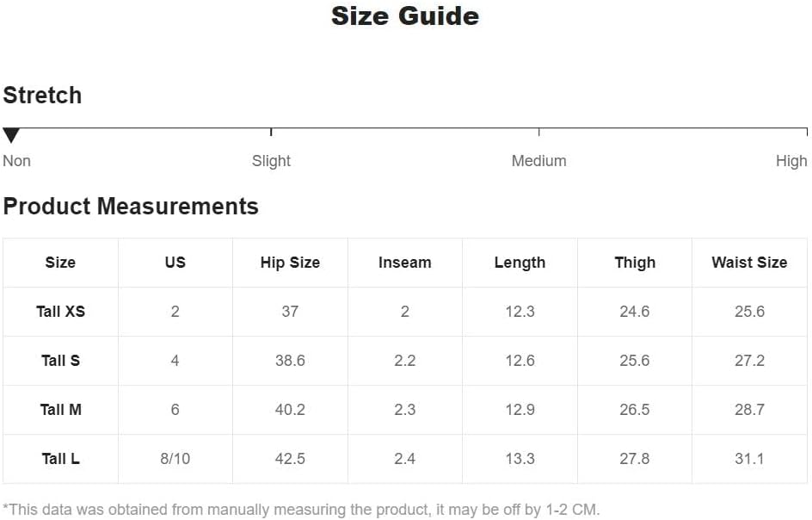This screenshot has height=520, width=812.
Task: Select the High stretch level label
Action: coord(790,161)
